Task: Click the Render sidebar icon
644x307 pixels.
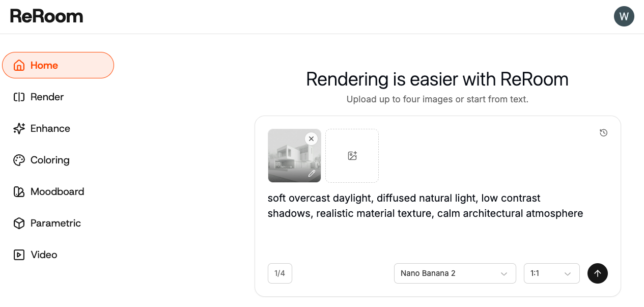Action: point(19,97)
